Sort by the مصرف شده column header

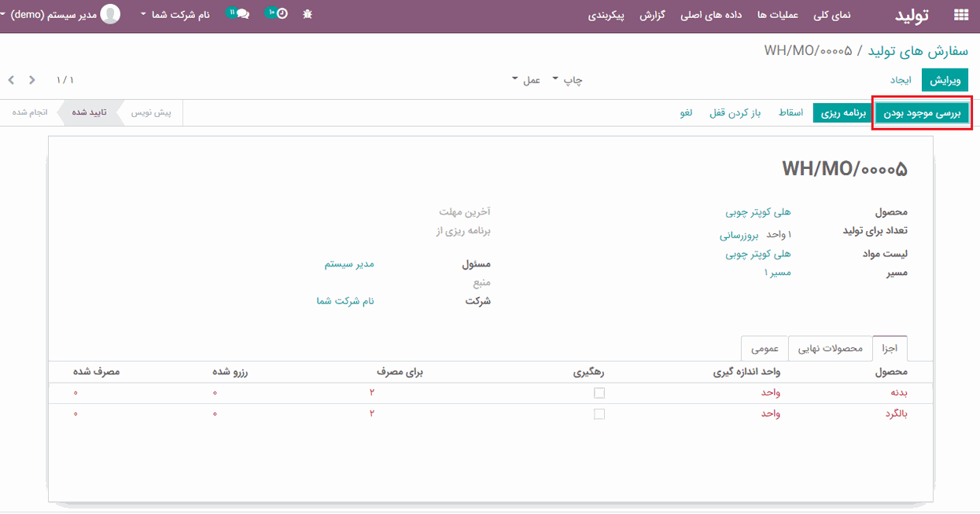click(97, 372)
